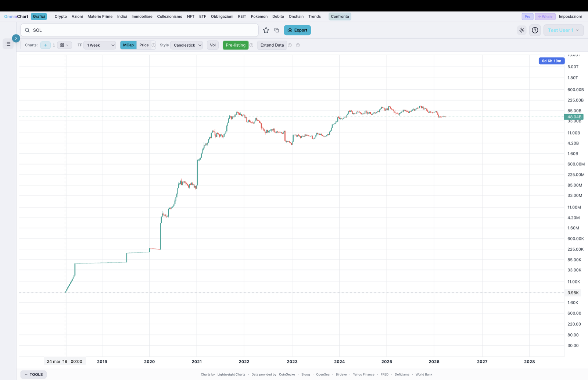
Task: Open the Indici menu item
Action: click(122, 17)
